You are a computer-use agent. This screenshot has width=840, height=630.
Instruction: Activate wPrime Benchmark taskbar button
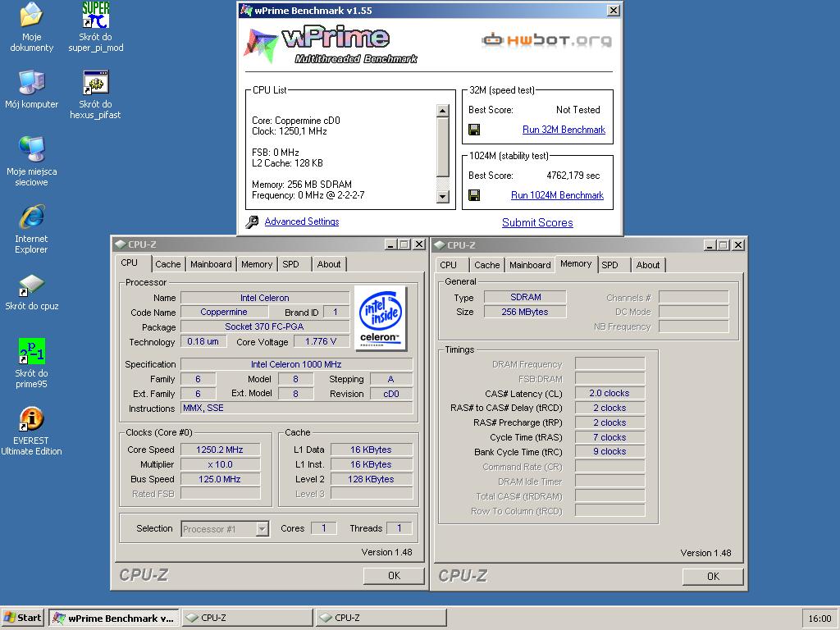click(114, 618)
